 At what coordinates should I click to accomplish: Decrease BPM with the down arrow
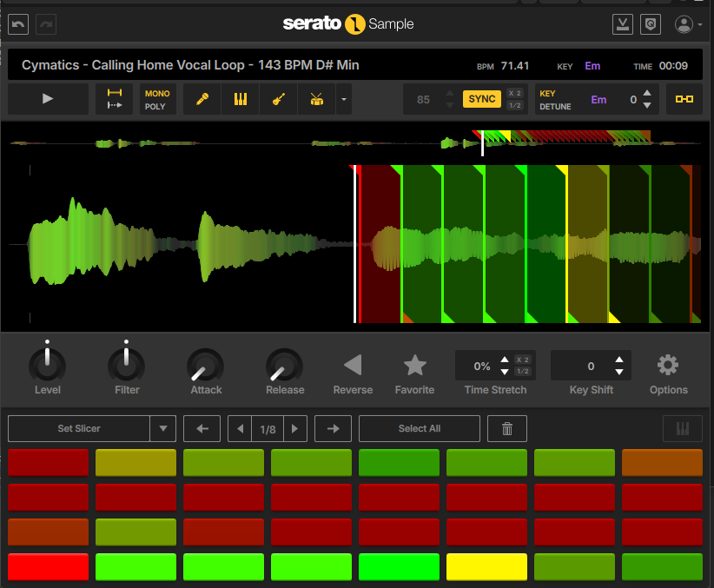[x=450, y=105]
